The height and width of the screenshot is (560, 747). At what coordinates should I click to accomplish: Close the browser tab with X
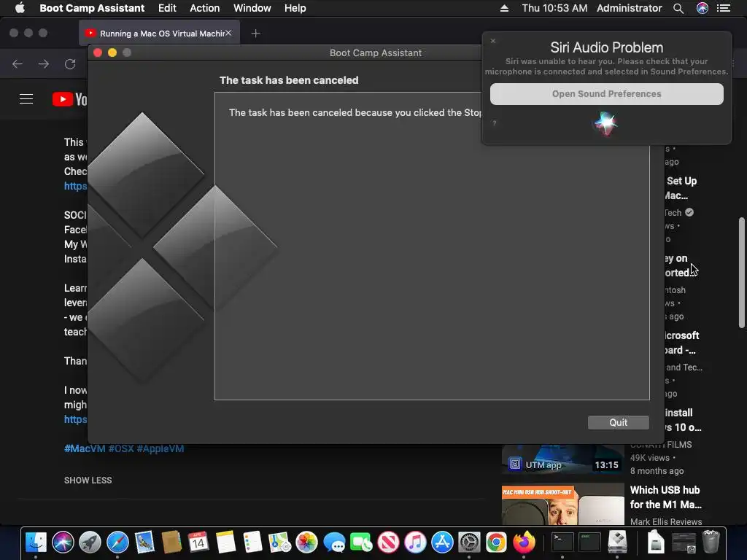(x=228, y=33)
